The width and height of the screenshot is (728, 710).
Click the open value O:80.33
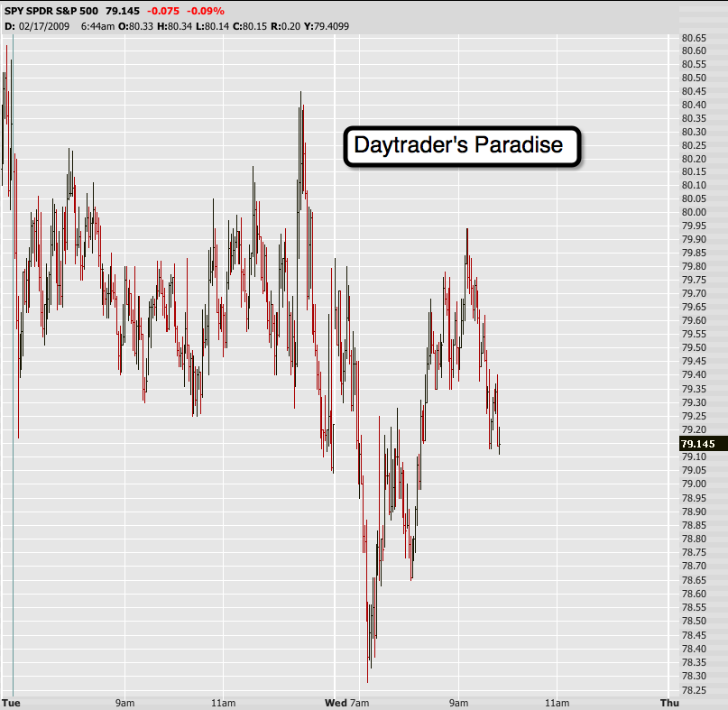(x=135, y=26)
